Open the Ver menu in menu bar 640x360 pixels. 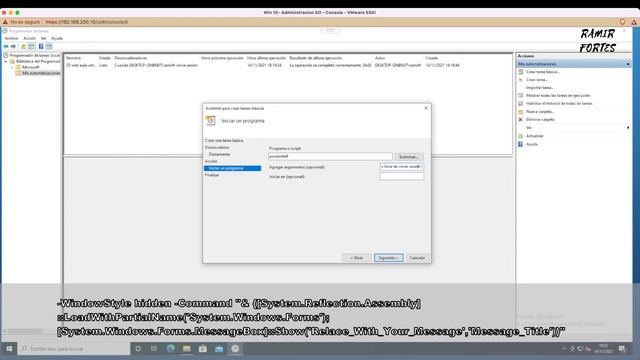[43, 38]
